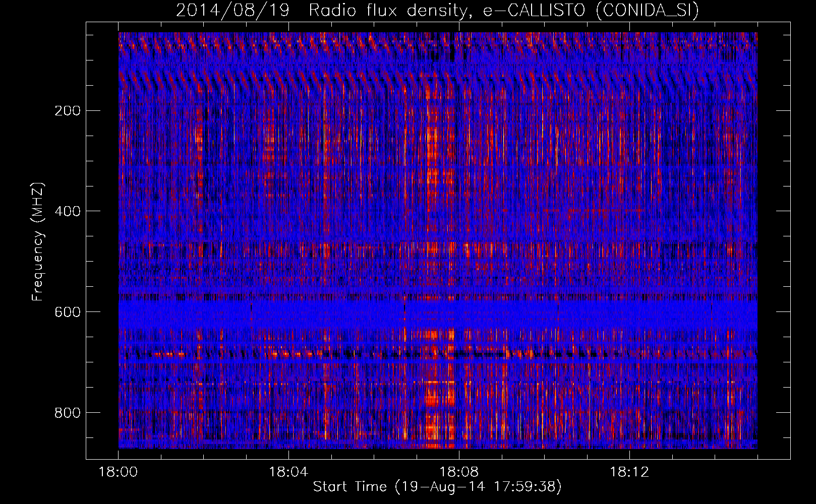Screen dimensions: 816x504
Task: Select the Start Time axis caption
Action: click(x=437, y=487)
